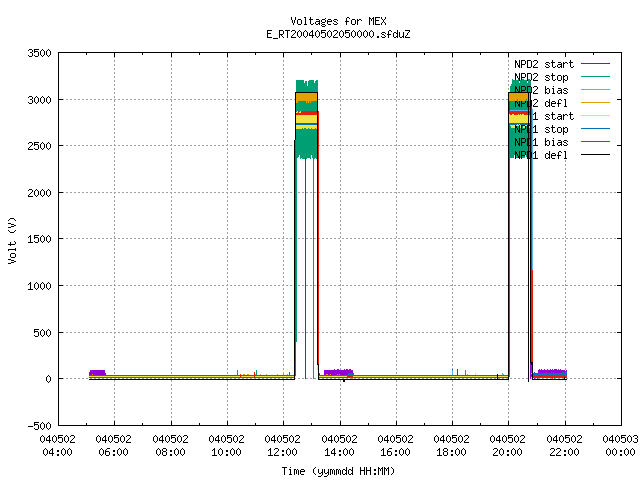This screenshot has height=480, width=640.
Task: Click the chart title 'Voltages for MEX'
Action: pyautogui.click(x=338, y=21)
